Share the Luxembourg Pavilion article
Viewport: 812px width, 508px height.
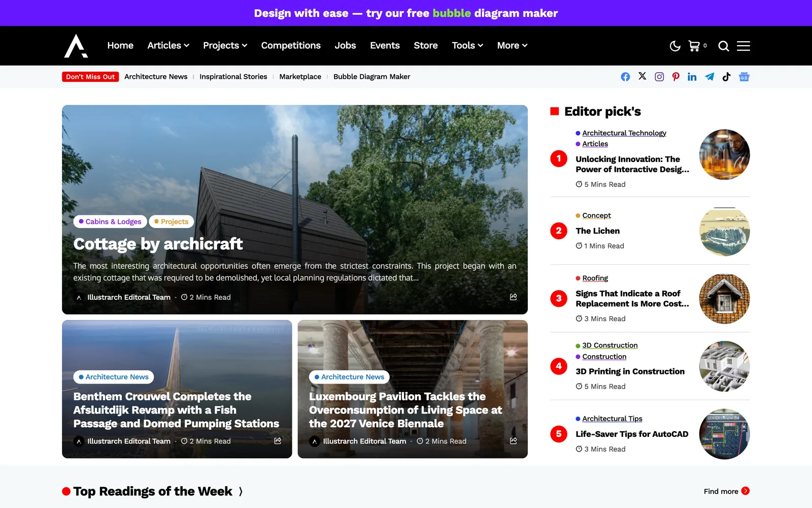tap(514, 440)
